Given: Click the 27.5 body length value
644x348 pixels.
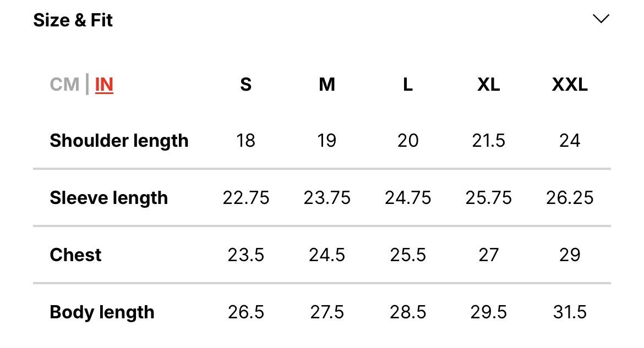Looking at the screenshot, I should pos(327,312).
